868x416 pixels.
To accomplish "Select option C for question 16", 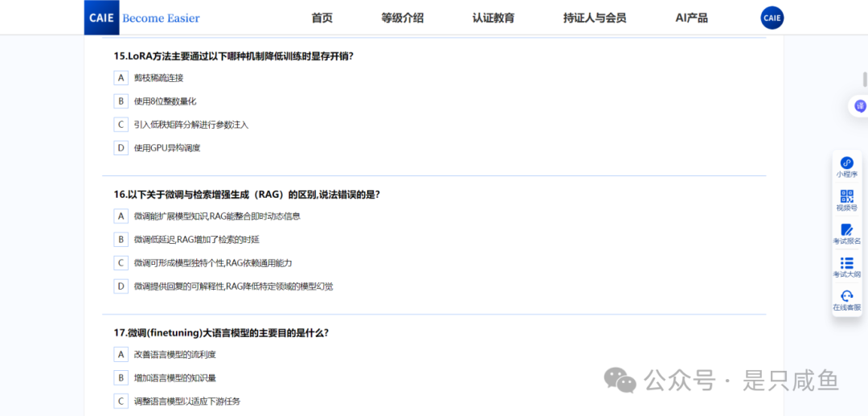I will (121, 262).
